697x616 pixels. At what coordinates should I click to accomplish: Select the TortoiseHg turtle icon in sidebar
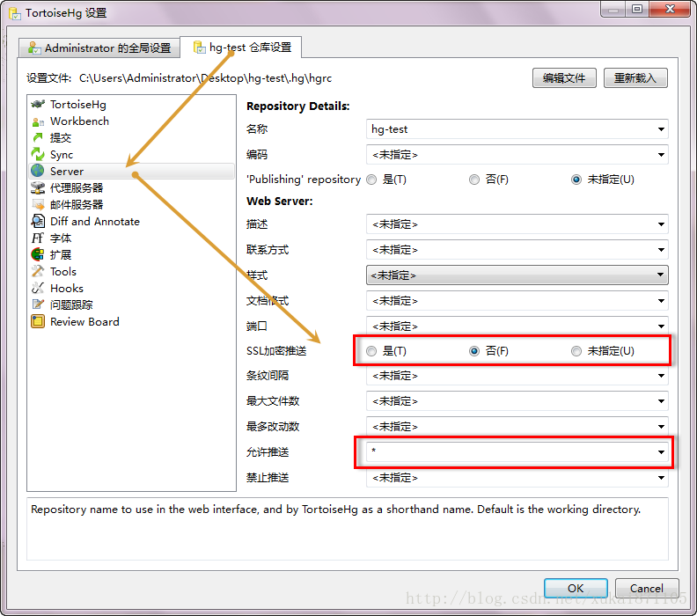[38, 104]
